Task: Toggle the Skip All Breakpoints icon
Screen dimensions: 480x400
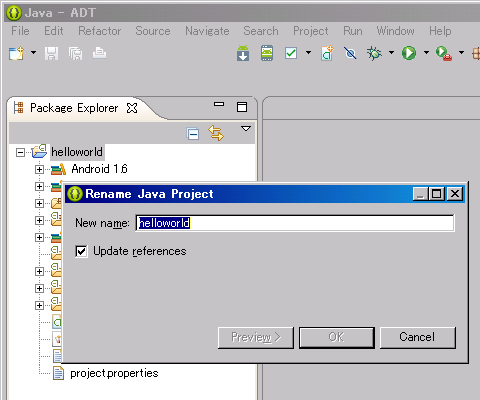Action: (x=350, y=53)
